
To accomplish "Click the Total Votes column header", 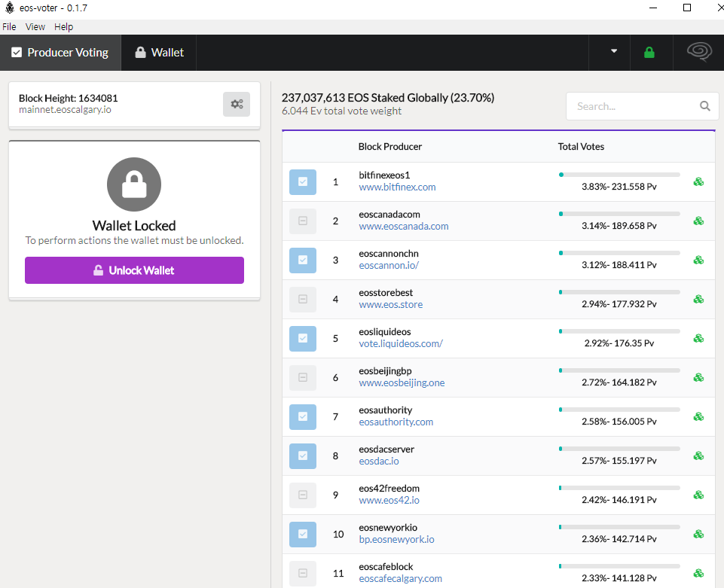I will (x=581, y=147).
